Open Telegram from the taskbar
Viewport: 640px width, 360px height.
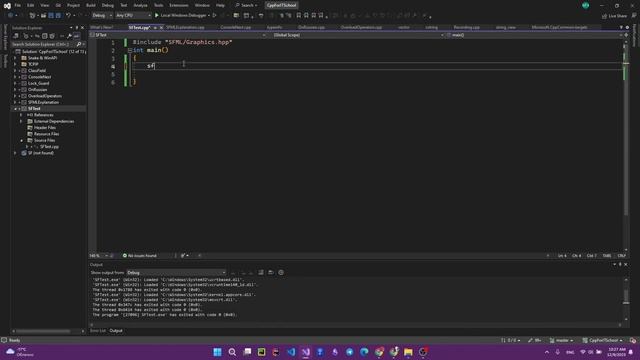tap(349, 352)
